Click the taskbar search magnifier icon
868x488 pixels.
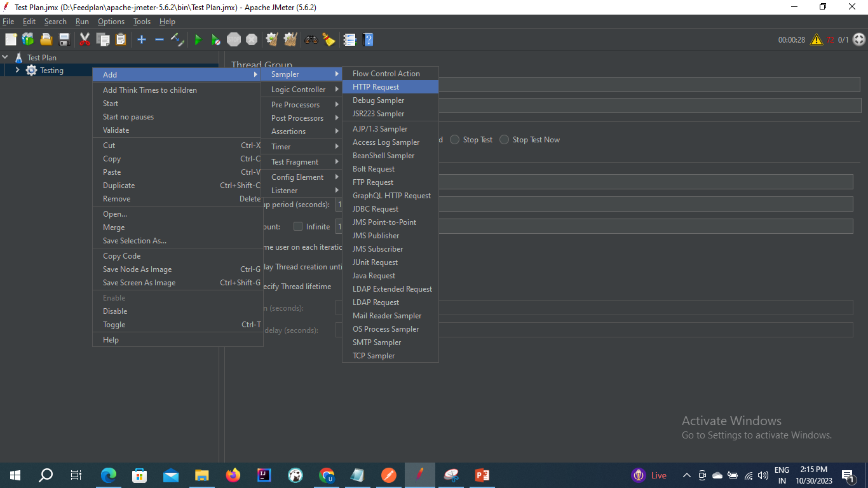pyautogui.click(x=46, y=475)
